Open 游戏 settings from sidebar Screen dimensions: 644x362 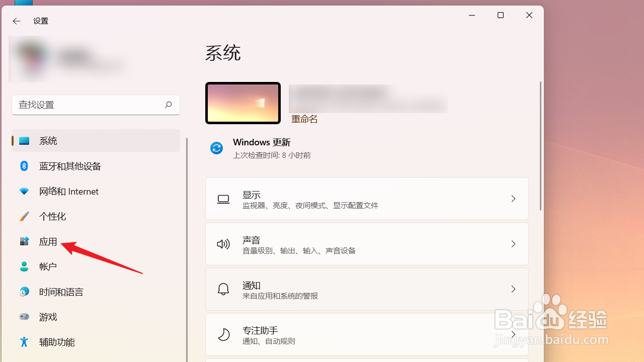point(48,317)
